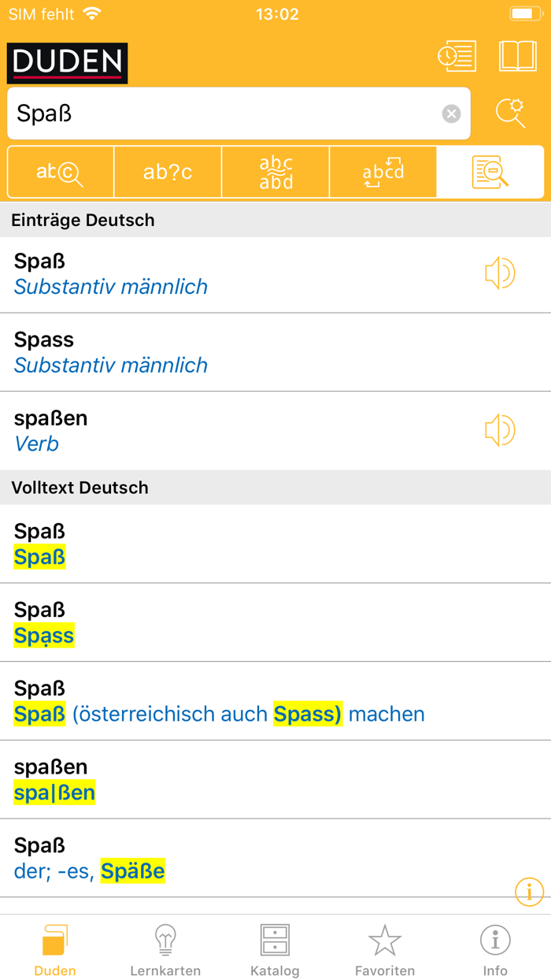Open the bookmarks book icon

(517, 56)
